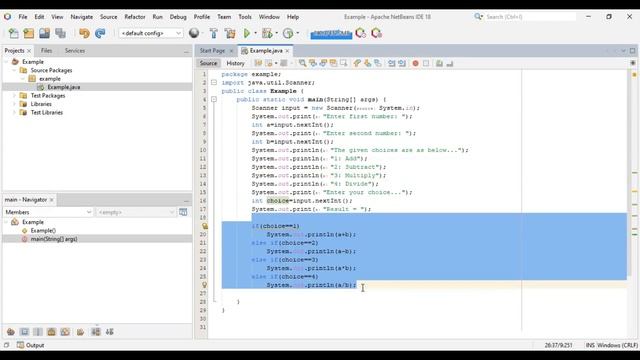
Task: Toggle Sort by Source in Navigator
Action: 109,332
